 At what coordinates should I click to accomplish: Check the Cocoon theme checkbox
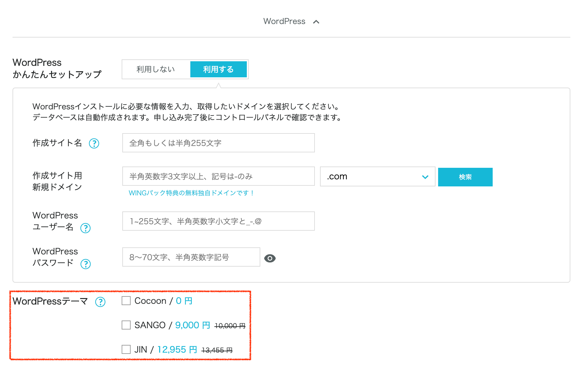click(x=126, y=301)
